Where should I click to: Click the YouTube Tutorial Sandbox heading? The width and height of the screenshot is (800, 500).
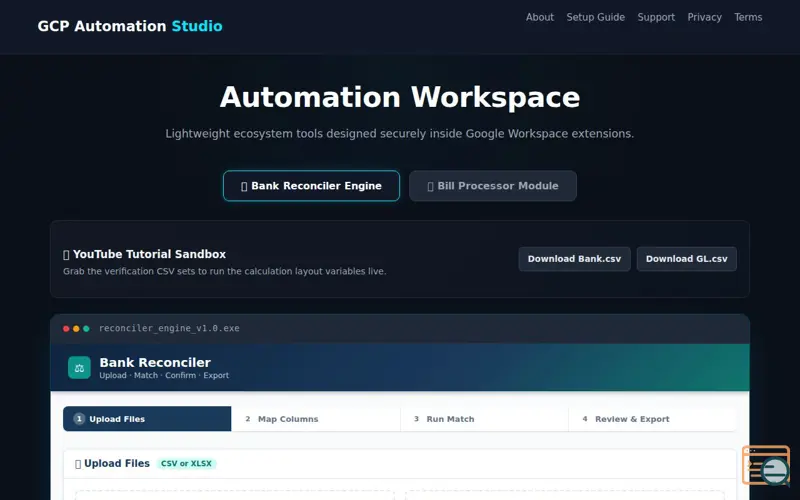click(144, 254)
